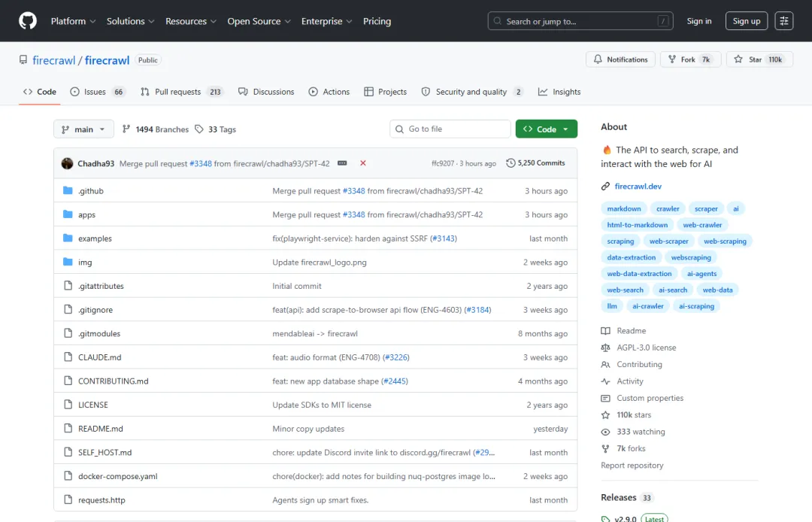Viewport: 812px width, 522px height.
Task: Click the Contributing people icon
Action: point(605,365)
